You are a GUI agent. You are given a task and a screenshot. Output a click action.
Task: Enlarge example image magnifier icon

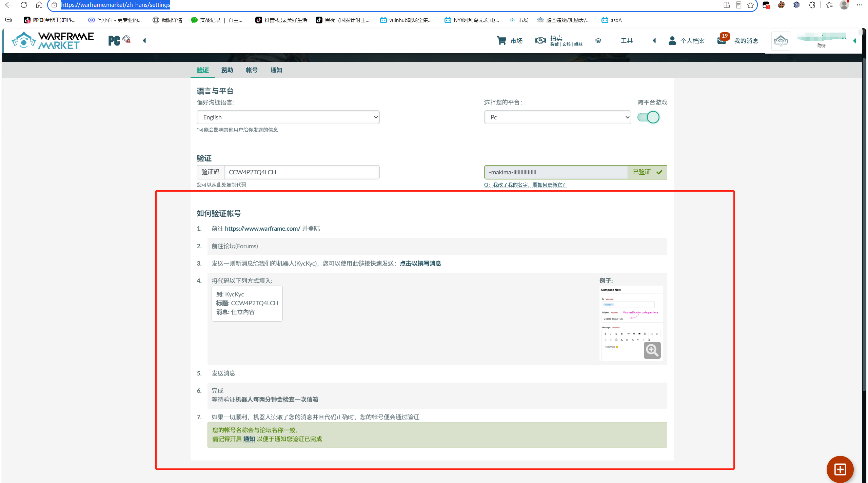pos(652,350)
